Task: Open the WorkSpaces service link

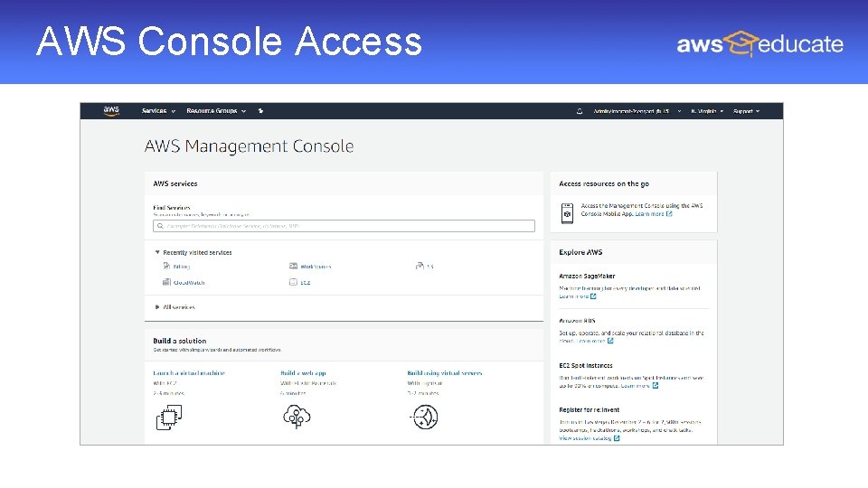Action: pos(316,267)
